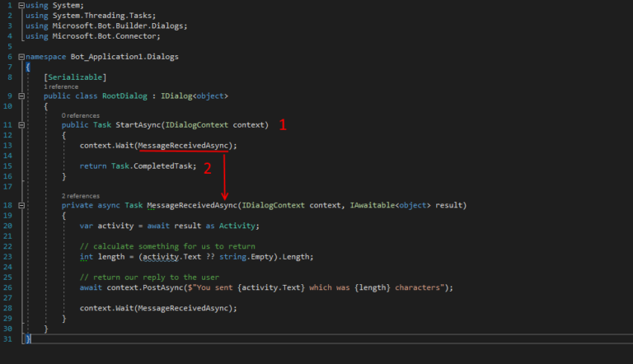Collapse the using directives block
Image resolution: width=633 pixels, height=364 pixels.
[21, 6]
